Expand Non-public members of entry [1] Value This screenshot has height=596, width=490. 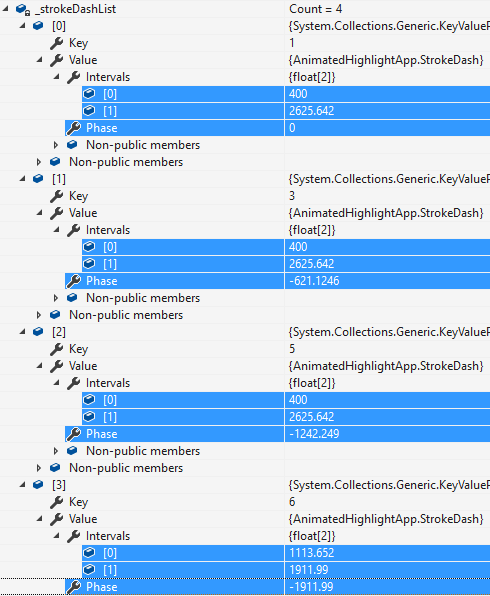[56, 298]
